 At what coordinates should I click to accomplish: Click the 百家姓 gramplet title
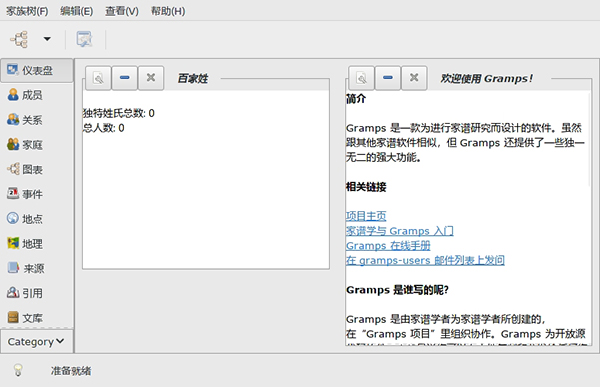[x=192, y=78]
